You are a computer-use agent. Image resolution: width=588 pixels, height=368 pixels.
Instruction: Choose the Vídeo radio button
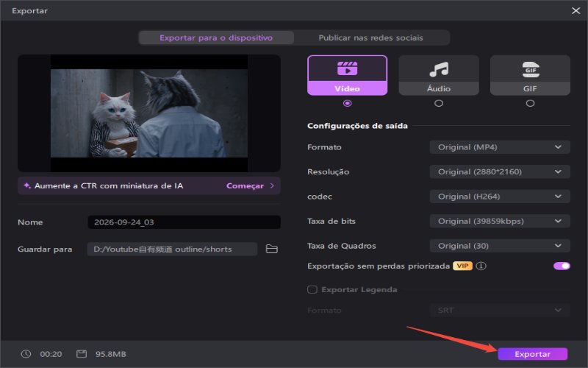(347, 103)
